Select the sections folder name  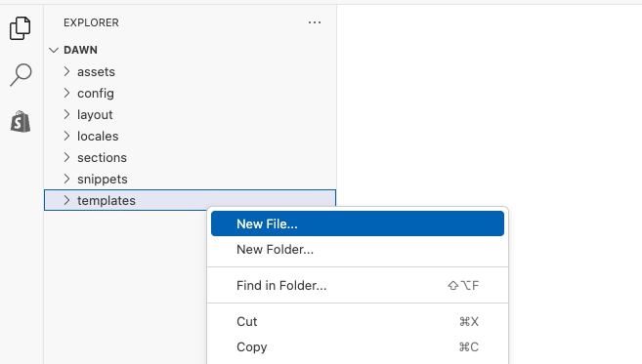tap(102, 158)
